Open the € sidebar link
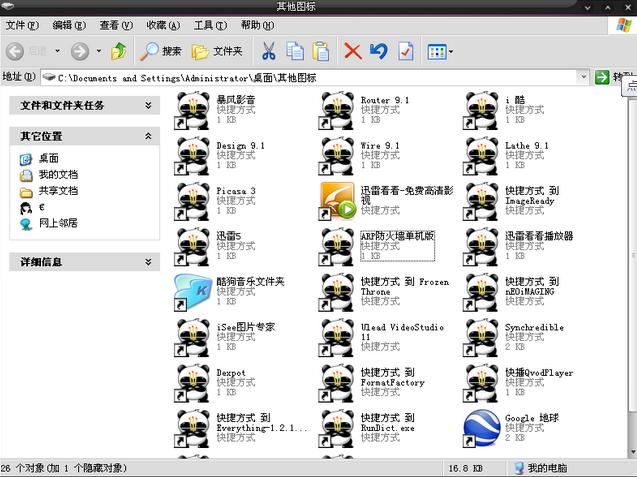This screenshot has height=477, width=637. tap(41, 207)
